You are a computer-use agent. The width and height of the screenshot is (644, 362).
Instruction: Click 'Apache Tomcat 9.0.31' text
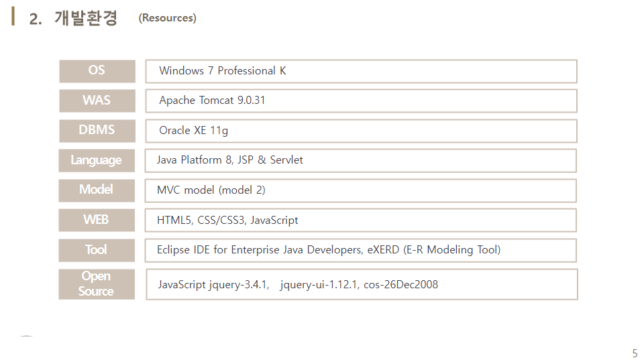[212, 100]
